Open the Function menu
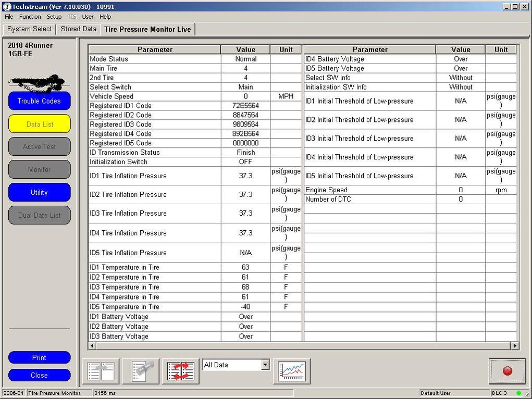532x399 pixels. [30, 17]
